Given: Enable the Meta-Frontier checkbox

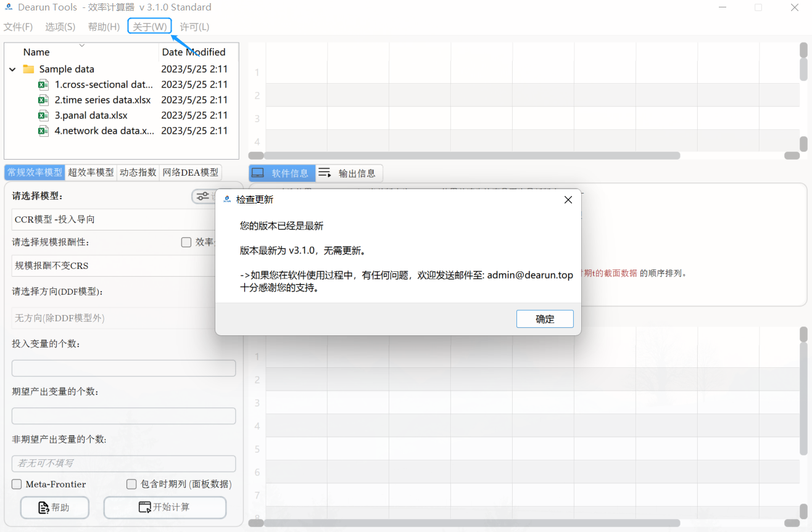Looking at the screenshot, I should point(16,484).
